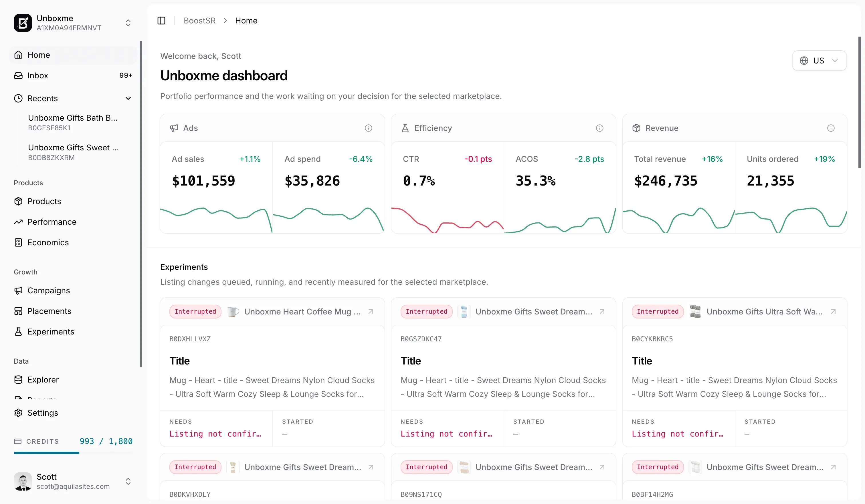This screenshot has height=504, width=865.
Task: Open info icon on Revenue card
Action: click(831, 128)
